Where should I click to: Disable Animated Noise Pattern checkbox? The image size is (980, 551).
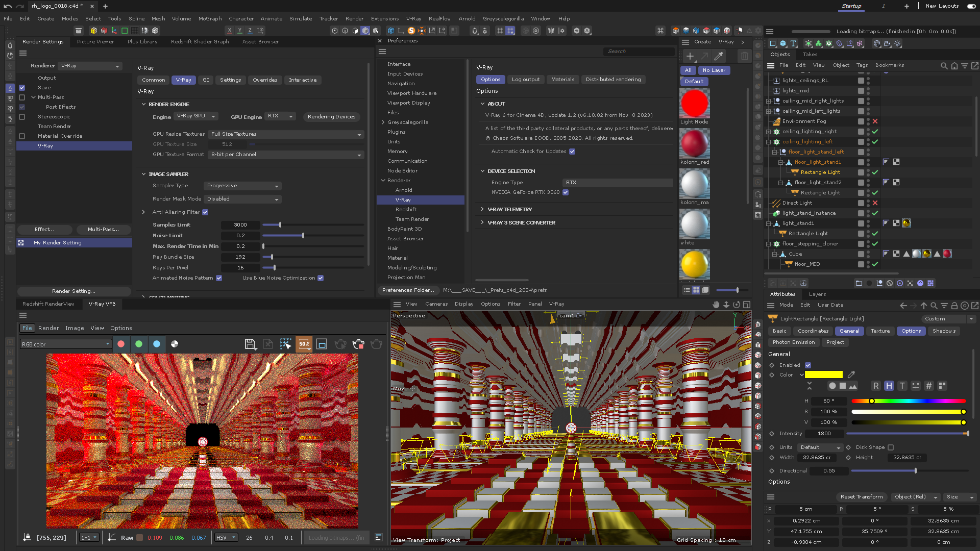pos(219,278)
